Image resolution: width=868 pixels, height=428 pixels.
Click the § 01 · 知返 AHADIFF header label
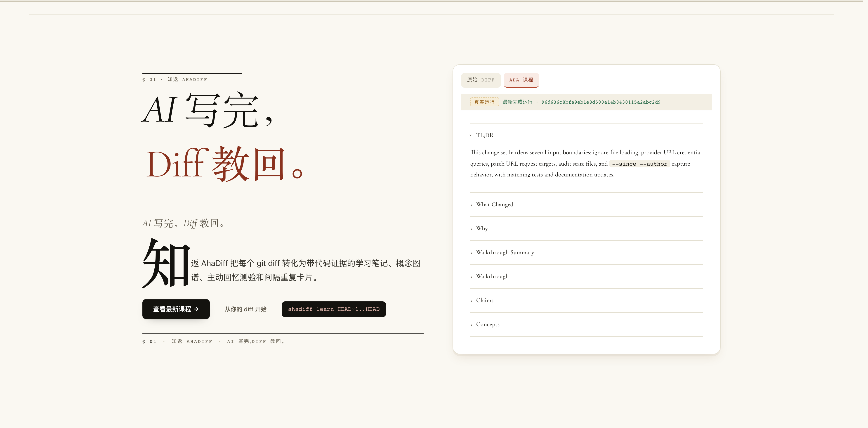click(175, 80)
